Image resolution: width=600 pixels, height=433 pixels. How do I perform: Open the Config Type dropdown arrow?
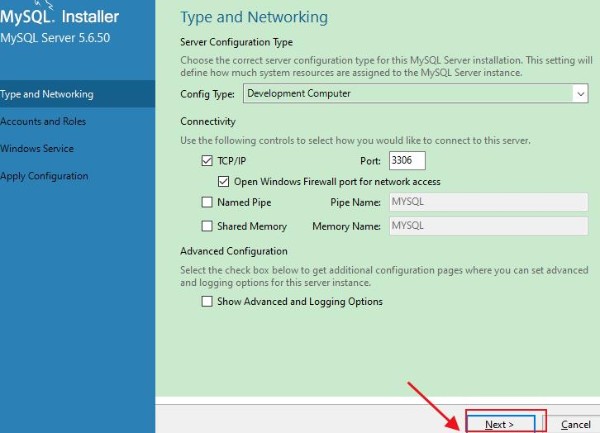(x=580, y=94)
